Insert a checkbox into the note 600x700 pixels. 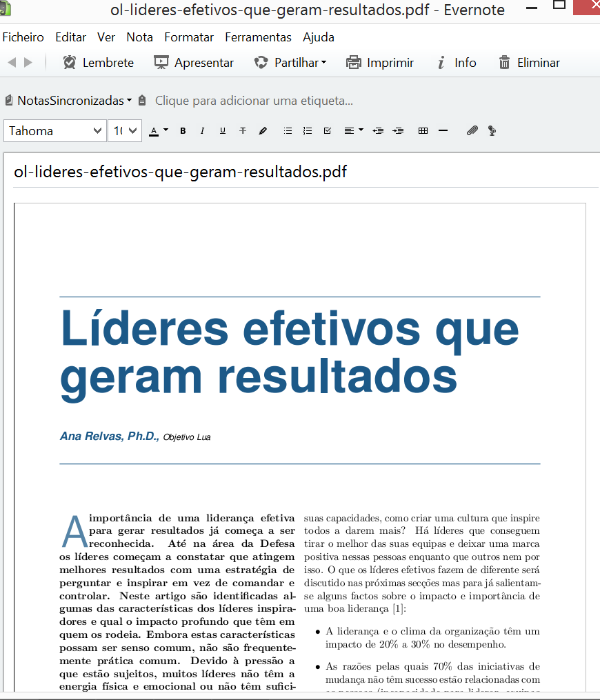point(327,131)
